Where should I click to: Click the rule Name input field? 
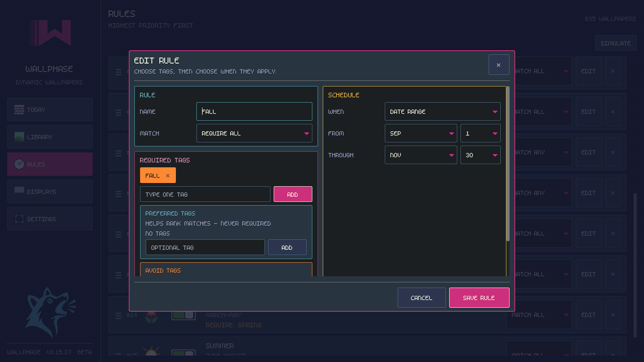tap(254, 111)
